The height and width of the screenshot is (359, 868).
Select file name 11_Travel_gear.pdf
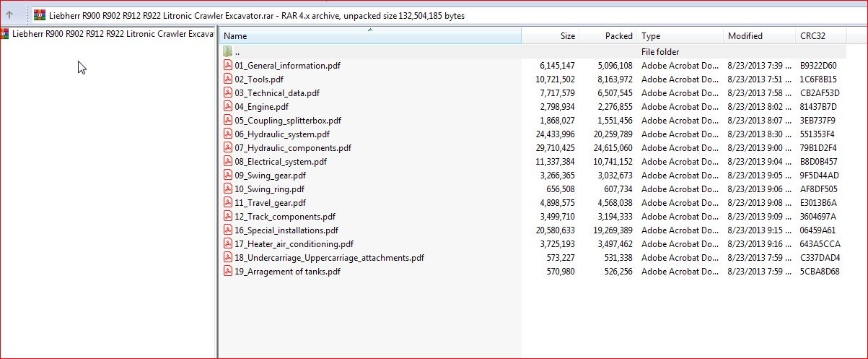pyautogui.click(x=271, y=203)
